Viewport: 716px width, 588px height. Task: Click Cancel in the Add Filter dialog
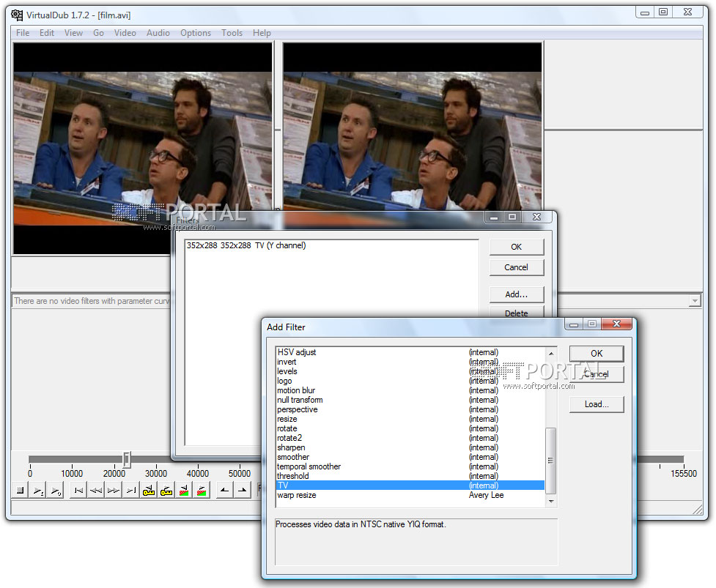tap(597, 374)
